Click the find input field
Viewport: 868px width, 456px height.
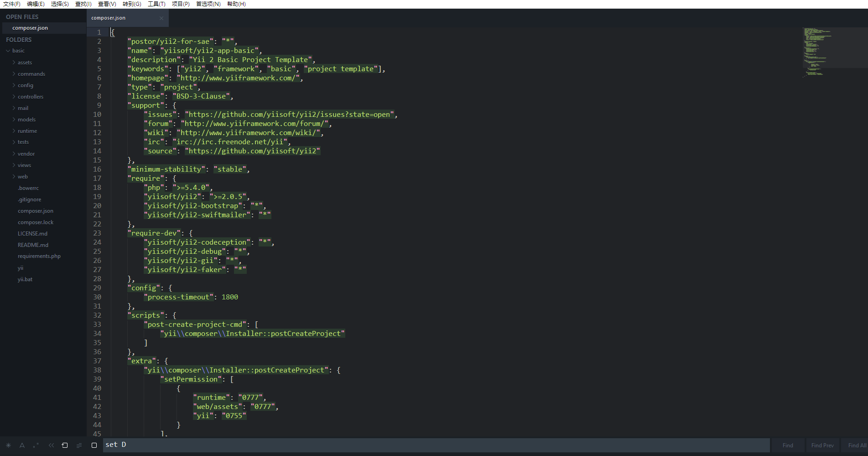(x=437, y=445)
